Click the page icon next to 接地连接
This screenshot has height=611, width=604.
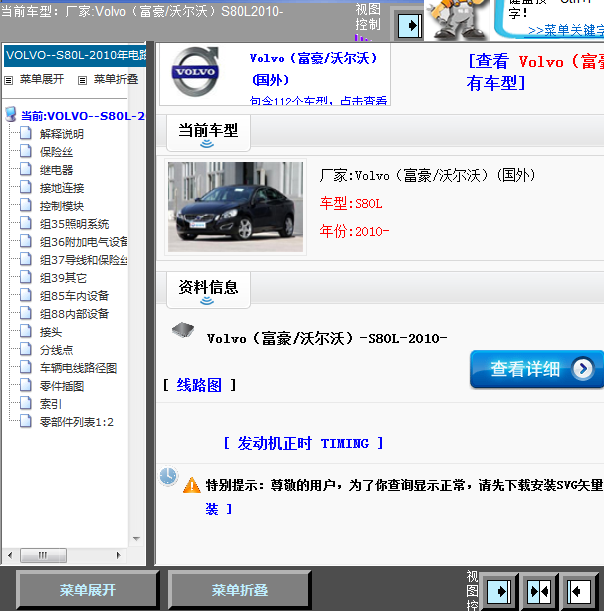pyautogui.click(x=26, y=187)
